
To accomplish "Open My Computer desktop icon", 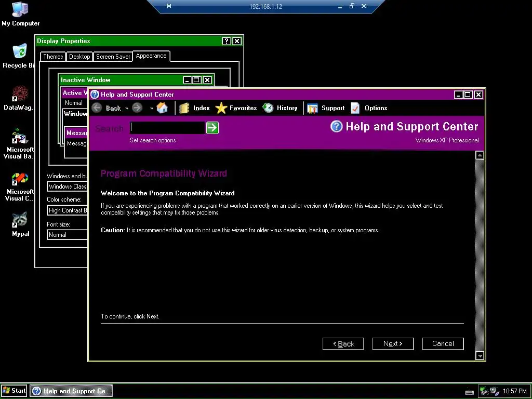I will click(x=20, y=14).
